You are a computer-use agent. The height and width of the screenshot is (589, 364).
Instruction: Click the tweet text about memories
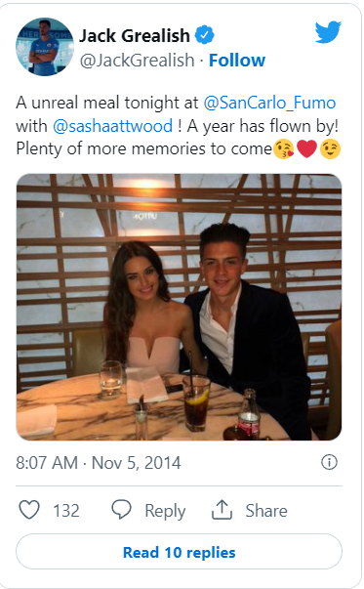(x=177, y=125)
